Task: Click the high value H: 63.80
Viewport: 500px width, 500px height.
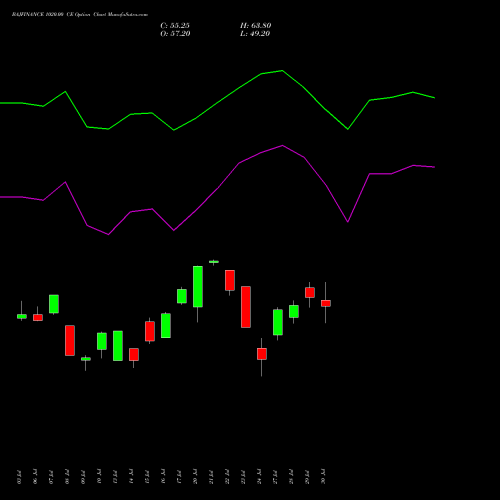Action: point(255,26)
